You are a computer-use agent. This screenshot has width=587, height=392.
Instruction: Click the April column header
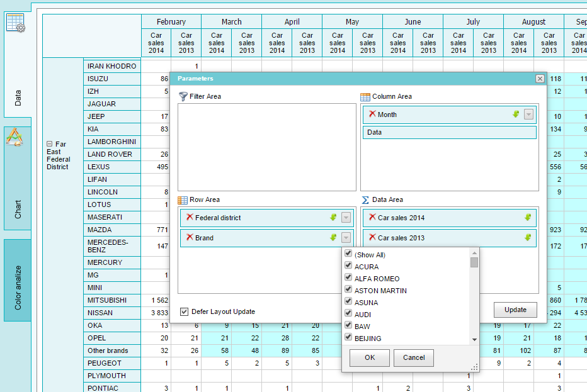[292, 21]
